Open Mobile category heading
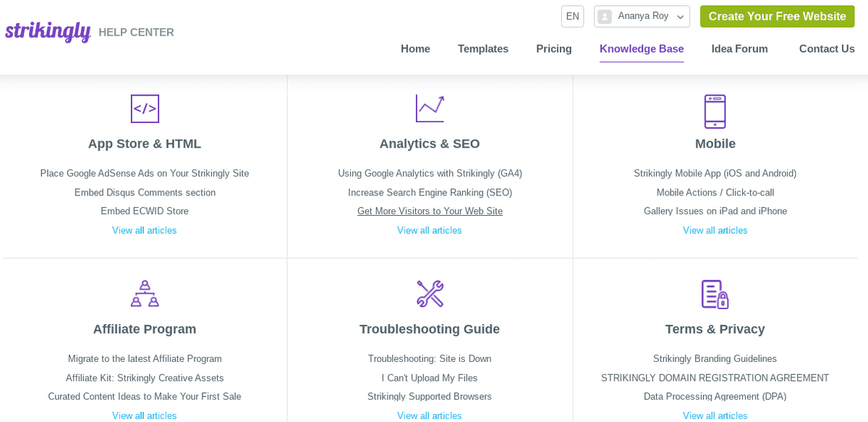This screenshot has height=422, width=868. click(x=715, y=143)
